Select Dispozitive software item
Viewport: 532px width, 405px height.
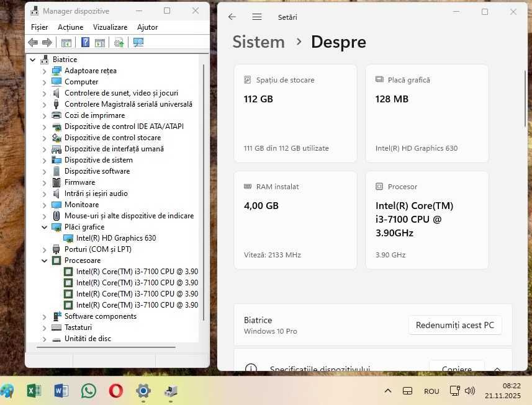coord(97,171)
